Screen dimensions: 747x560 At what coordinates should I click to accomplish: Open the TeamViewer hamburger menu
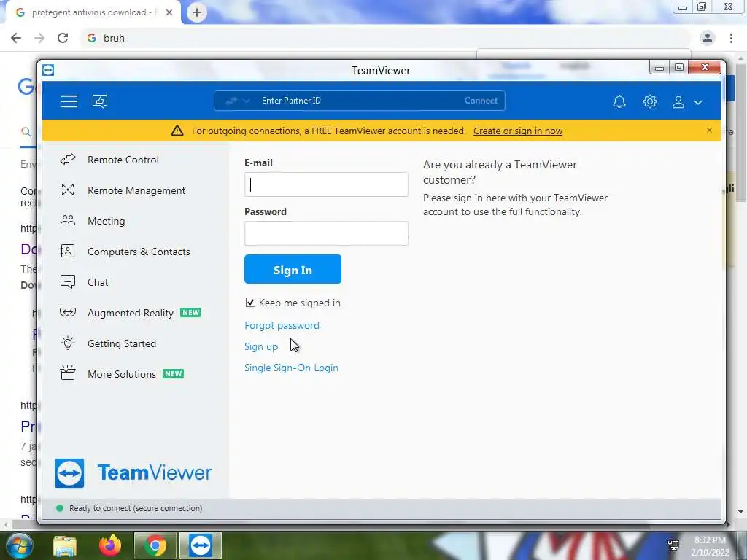(x=69, y=101)
